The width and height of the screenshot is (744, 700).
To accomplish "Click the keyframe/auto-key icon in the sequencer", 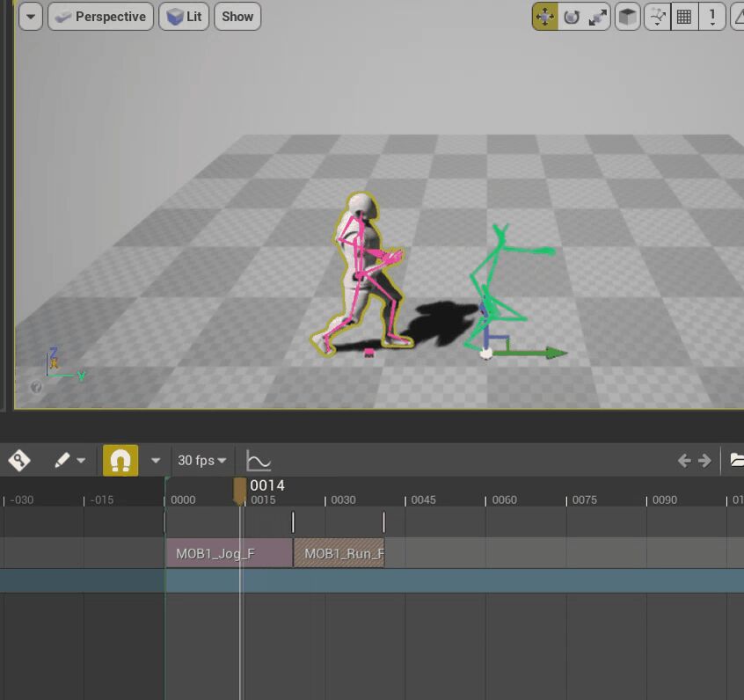I will tap(18, 460).
